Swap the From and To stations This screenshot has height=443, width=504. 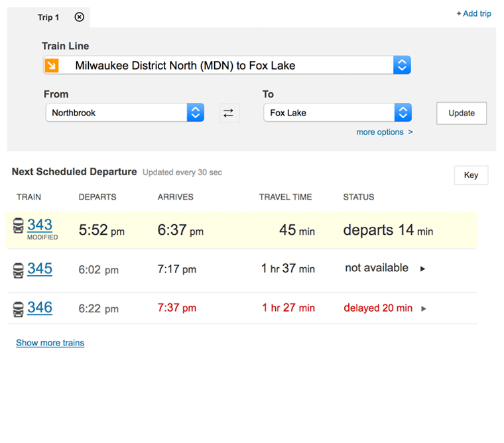(229, 113)
